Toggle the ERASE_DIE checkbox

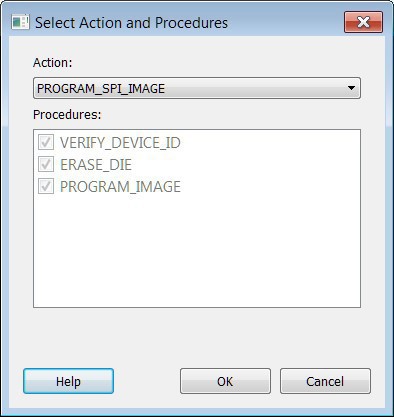(x=46, y=164)
